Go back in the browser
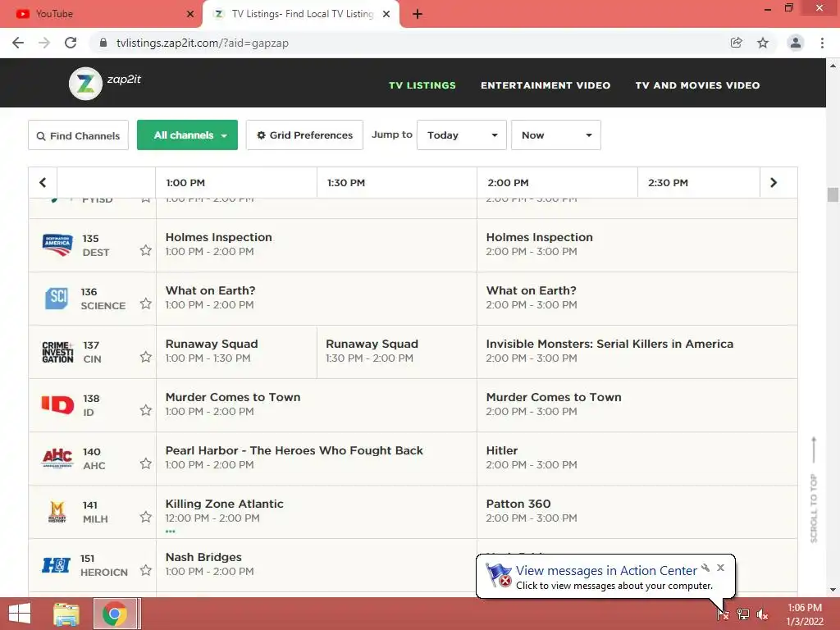The width and height of the screenshot is (840, 630). (18, 43)
